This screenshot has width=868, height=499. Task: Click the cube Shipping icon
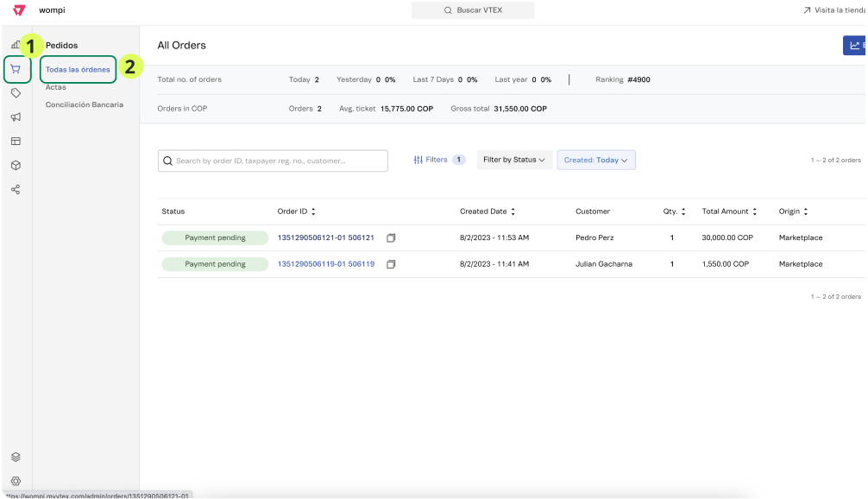(16, 164)
